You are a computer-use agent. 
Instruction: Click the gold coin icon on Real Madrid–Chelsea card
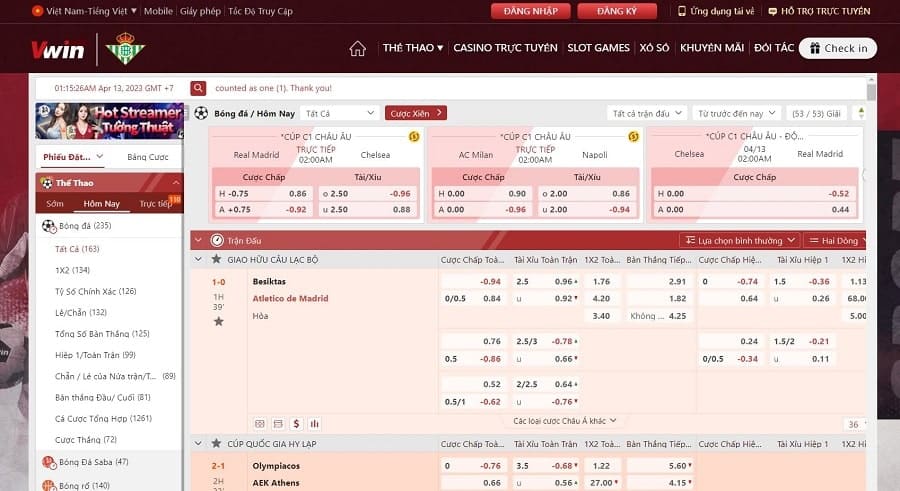414,137
